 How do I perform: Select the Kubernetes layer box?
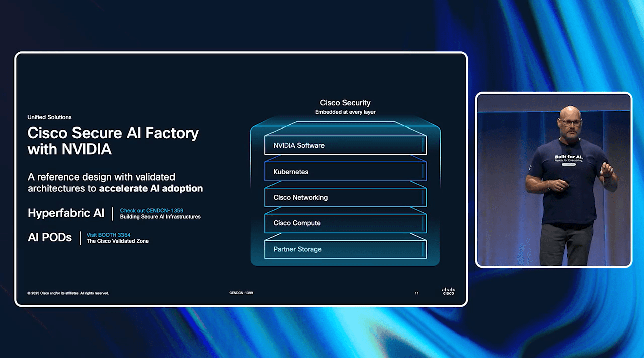[345, 171]
